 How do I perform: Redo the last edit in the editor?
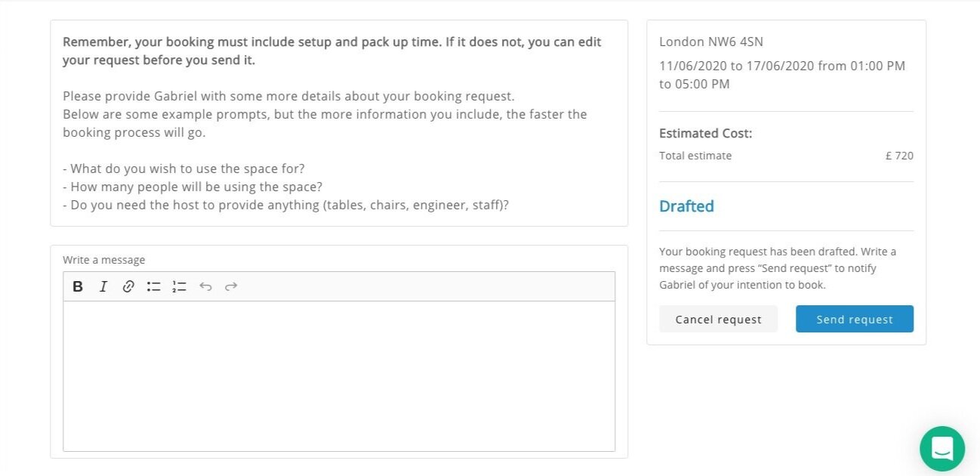coord(231,286)
